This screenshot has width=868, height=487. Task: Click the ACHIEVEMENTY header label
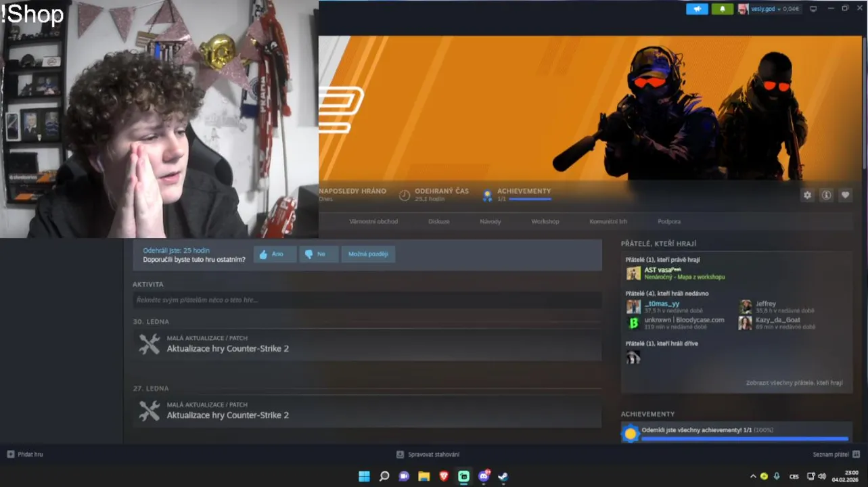pyautogui.click(x=524, y=191)
